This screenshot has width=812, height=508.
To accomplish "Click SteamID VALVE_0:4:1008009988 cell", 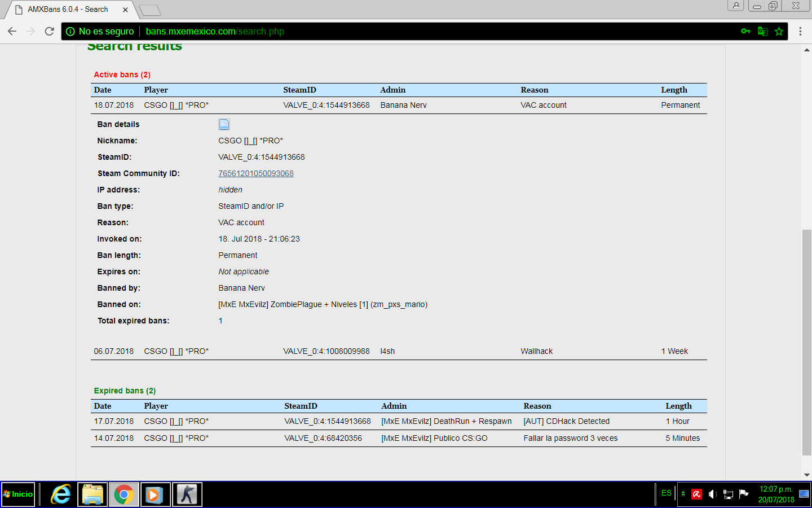I will pyautogui.click(x=326, y=351).
